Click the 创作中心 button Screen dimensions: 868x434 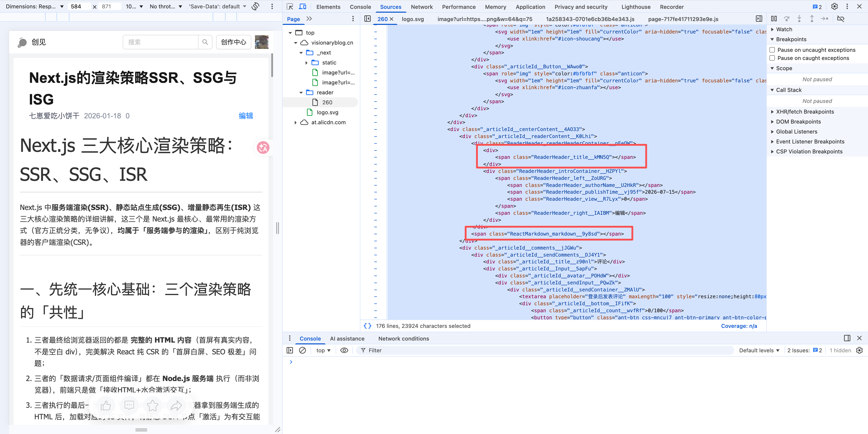pyautogui.click(x=234, y=42)
